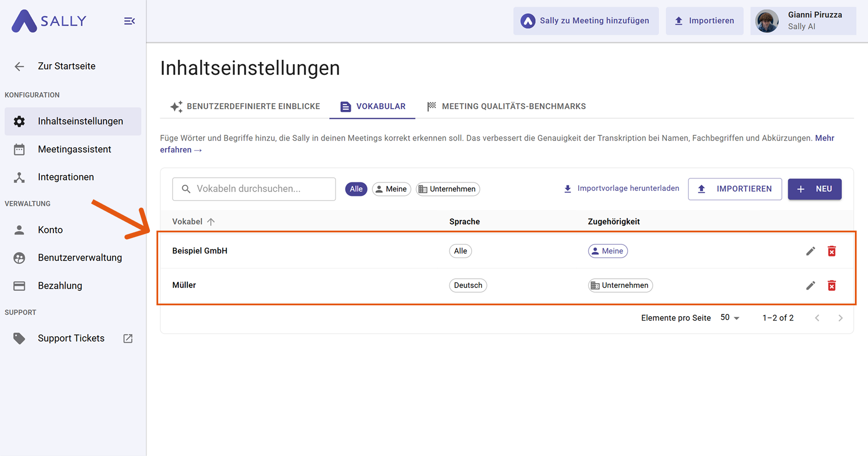This screenshot has height=456, width=868.
Task: Open Support Tickets external link icon
Action: [x=128, y=339]
